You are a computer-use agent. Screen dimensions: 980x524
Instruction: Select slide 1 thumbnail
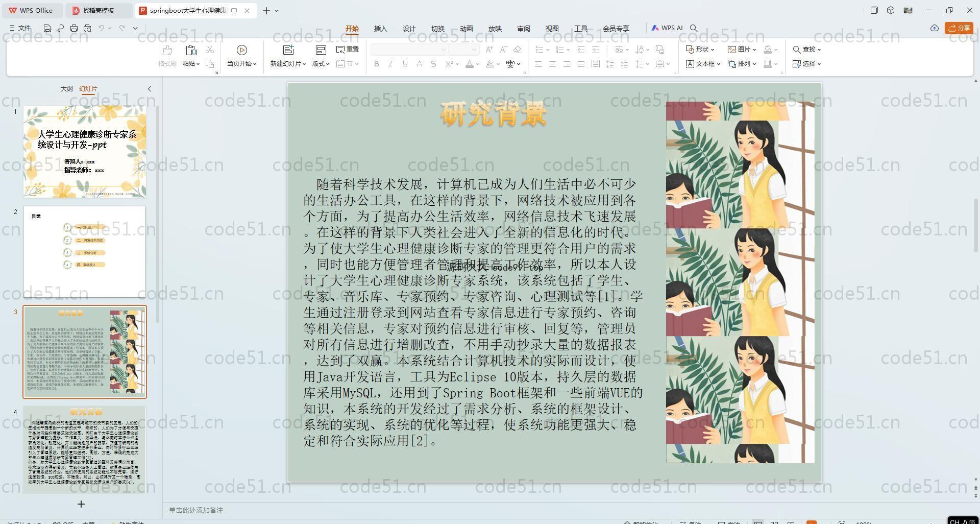click(x=85, y=152)
